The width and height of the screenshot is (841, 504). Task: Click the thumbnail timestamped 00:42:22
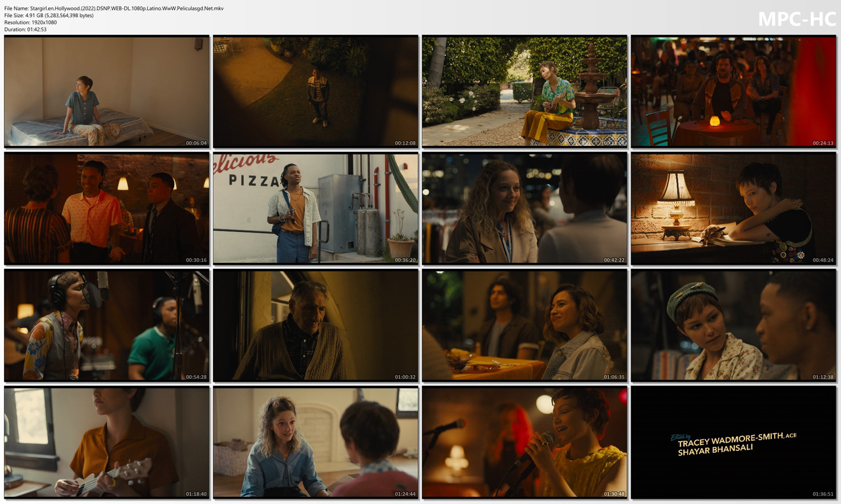tap(524, 208)
